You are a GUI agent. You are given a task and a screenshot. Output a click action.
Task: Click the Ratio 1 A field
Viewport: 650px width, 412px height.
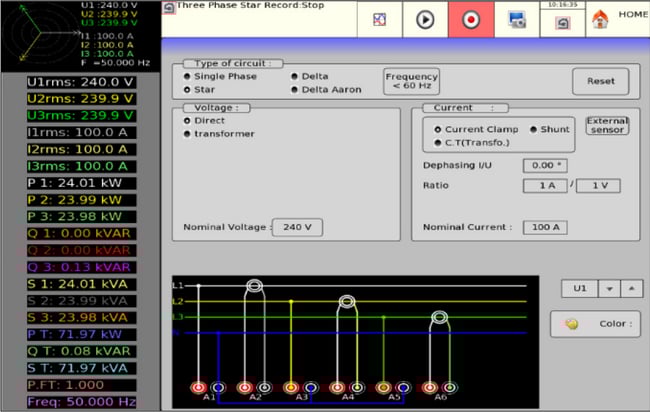[x=545, y=186]
